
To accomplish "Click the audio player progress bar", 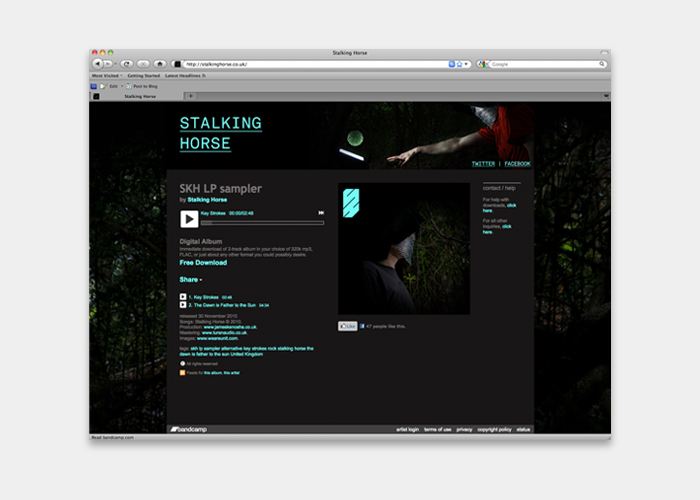I will tap(262, 222).
